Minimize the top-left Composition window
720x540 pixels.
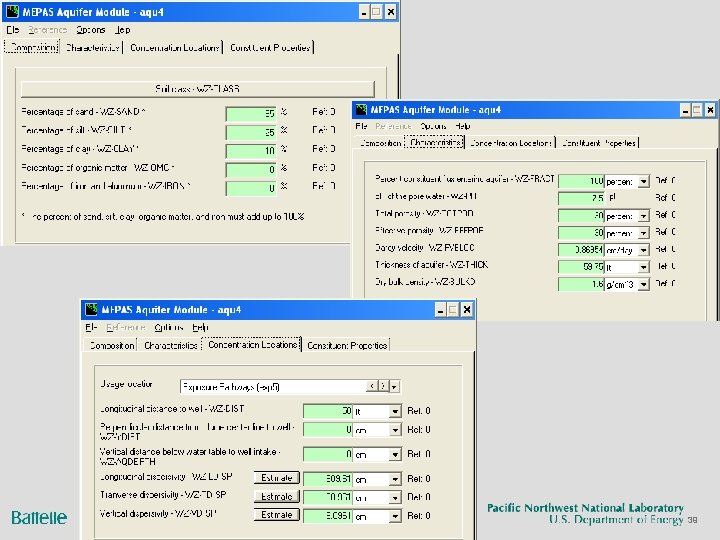click(x=364, y=12)
